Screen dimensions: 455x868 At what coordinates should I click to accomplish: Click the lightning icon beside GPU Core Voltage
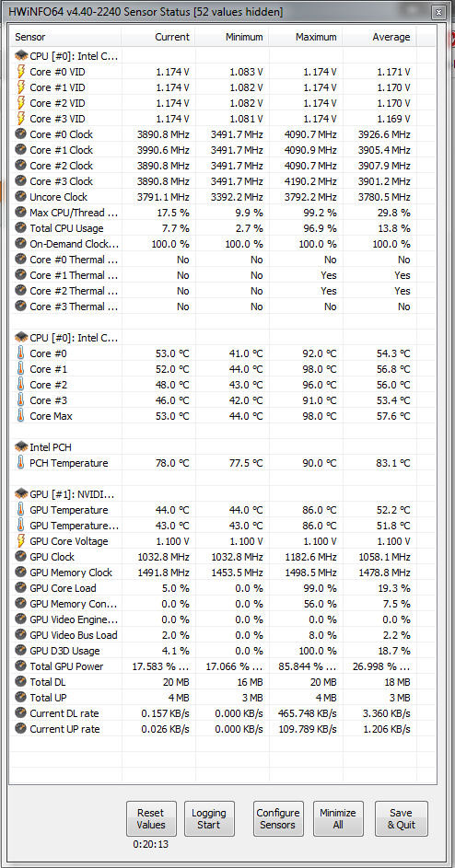[20, 541]
